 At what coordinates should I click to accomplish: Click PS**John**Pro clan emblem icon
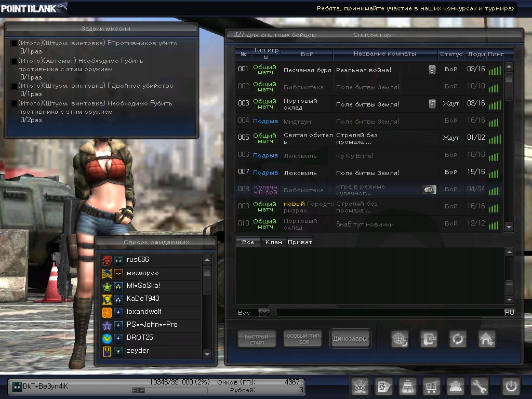click(107, 325)
